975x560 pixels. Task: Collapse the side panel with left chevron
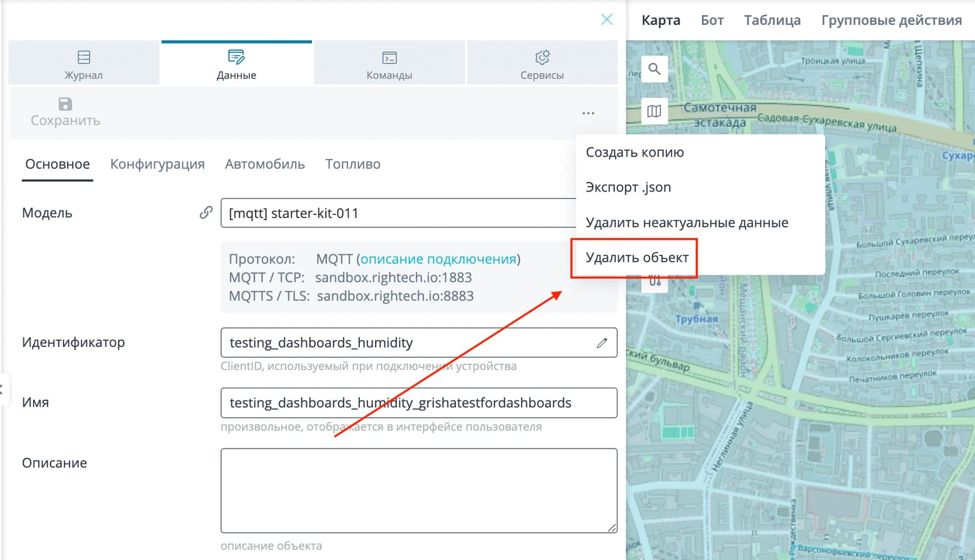2,389
